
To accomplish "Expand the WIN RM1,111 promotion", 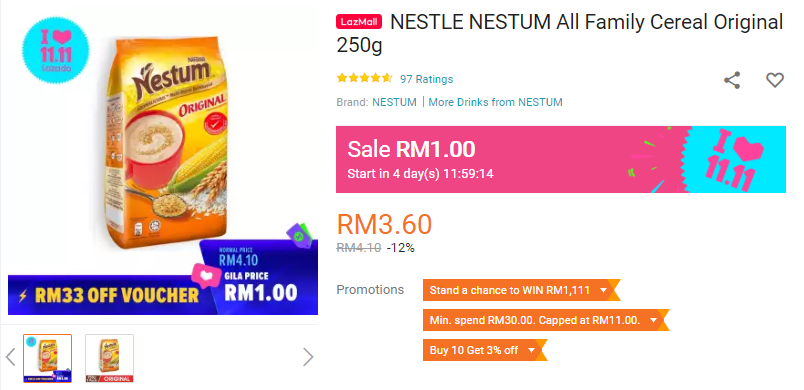I will (x=521, y=290).
